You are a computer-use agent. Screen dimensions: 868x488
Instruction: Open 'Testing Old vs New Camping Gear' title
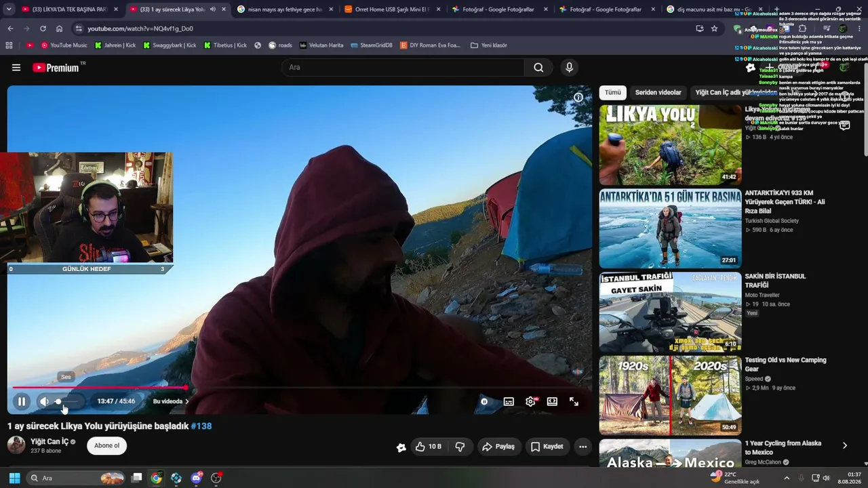(x=785, y=365)
